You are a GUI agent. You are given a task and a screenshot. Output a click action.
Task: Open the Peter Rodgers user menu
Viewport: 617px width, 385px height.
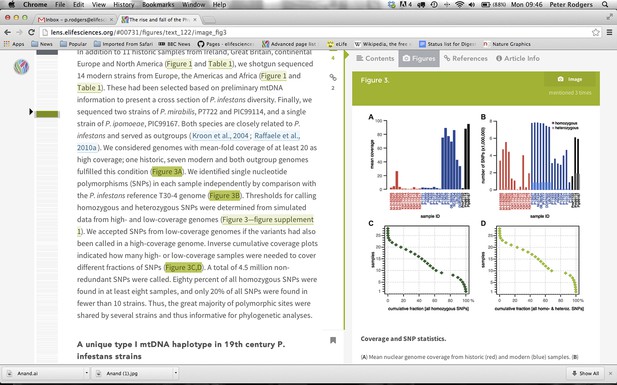click(571, 5)
